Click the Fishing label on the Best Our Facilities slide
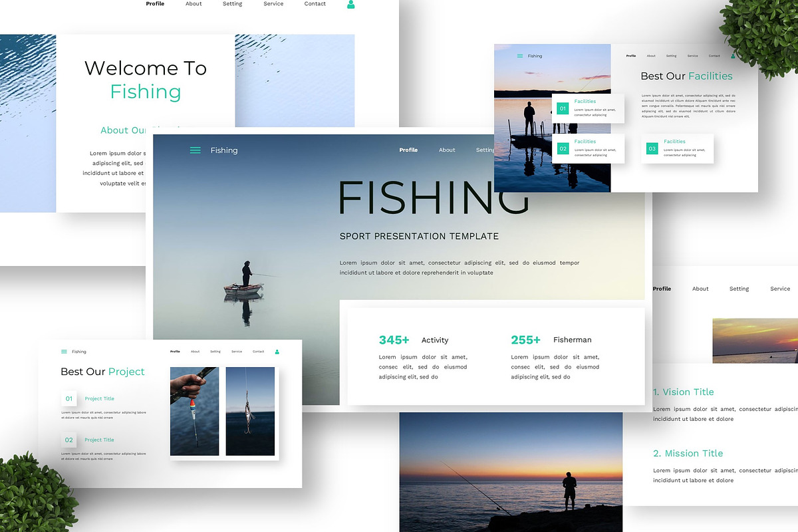The height and width of the screenshot is (532, 798). click(x=535, y=56)
